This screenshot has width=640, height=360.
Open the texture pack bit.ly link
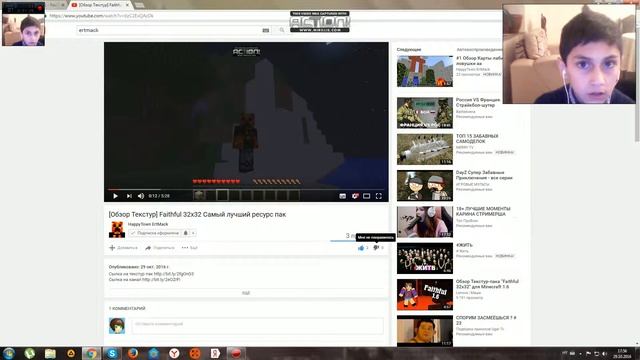click(174, 274)
